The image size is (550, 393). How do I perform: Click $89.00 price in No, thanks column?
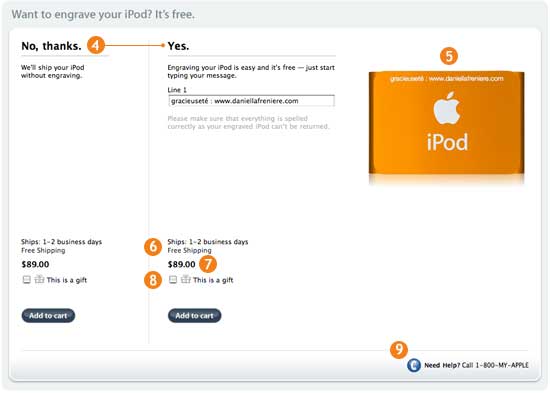[35, 264]
